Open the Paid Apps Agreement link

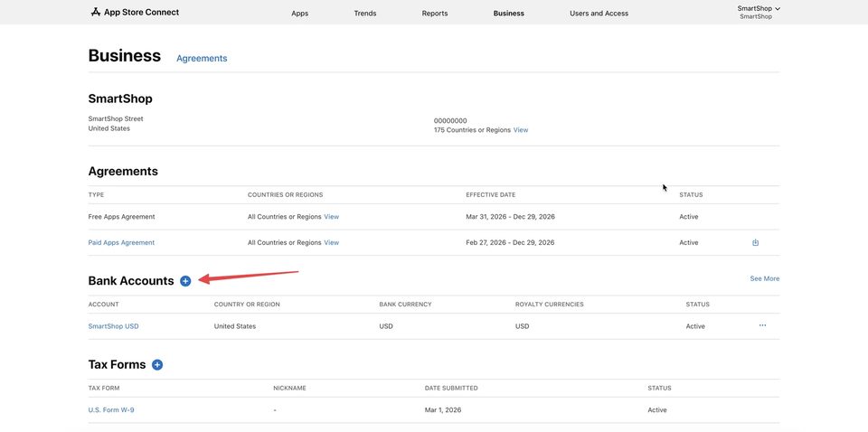tap(121, 243)
